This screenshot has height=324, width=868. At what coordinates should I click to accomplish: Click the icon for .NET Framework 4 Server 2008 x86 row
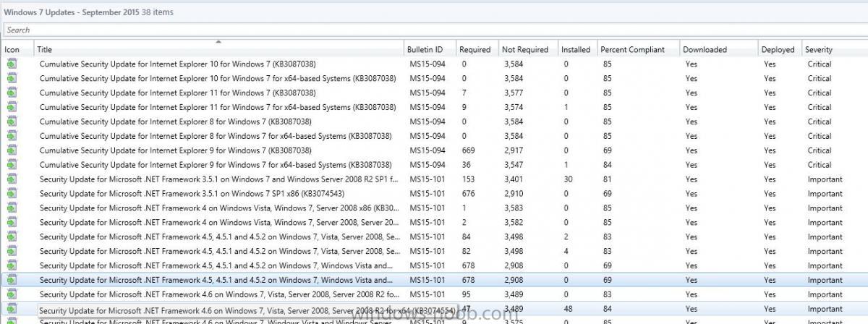coord(12,208)
